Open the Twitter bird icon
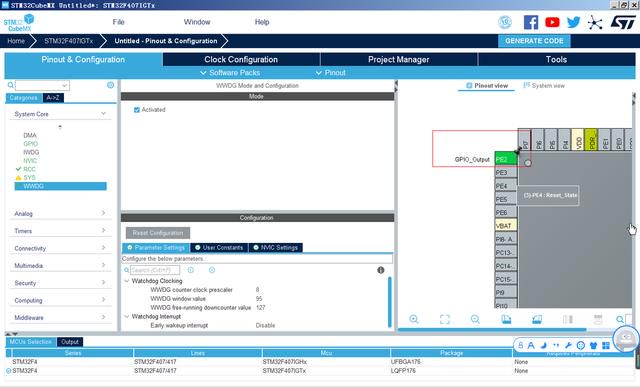Image resolution: width=640 pixels, height=388 pixels. (573, 22)
